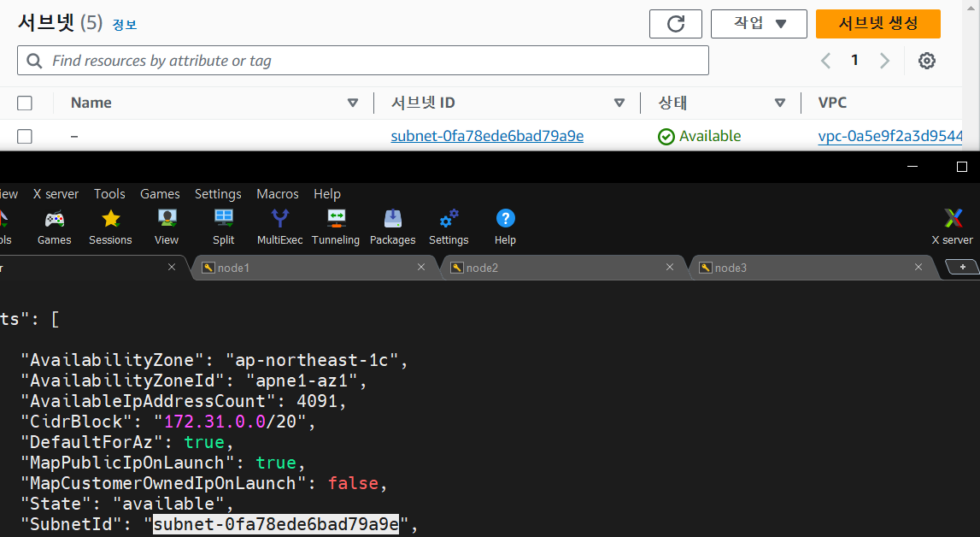Image resolution: width=980 pixels, height=537 pixels.
Task: Click the true value of DefaultForAz
Action: [204, 442]
